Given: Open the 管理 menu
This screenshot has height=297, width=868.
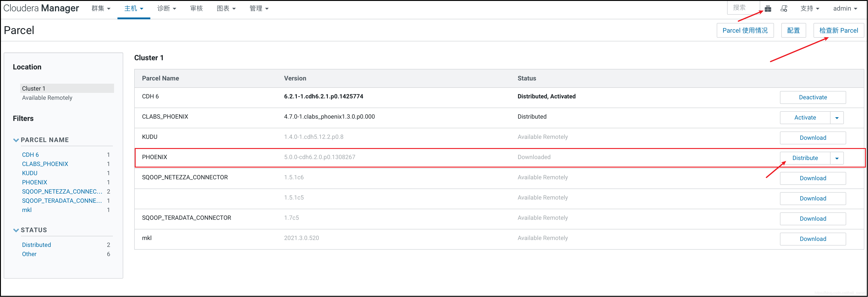Looking at the screenshot, I should 259,9.
